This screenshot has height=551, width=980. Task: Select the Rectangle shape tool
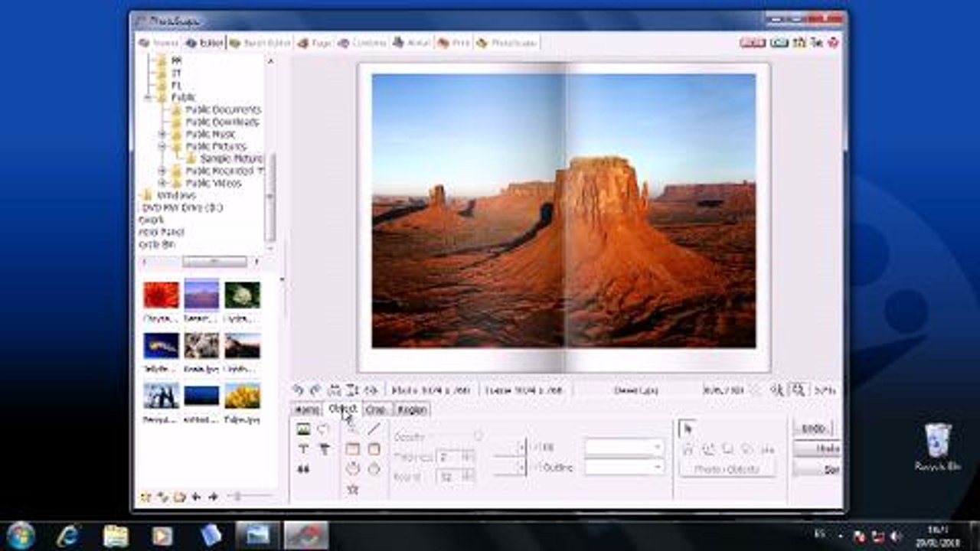[352, 449]
